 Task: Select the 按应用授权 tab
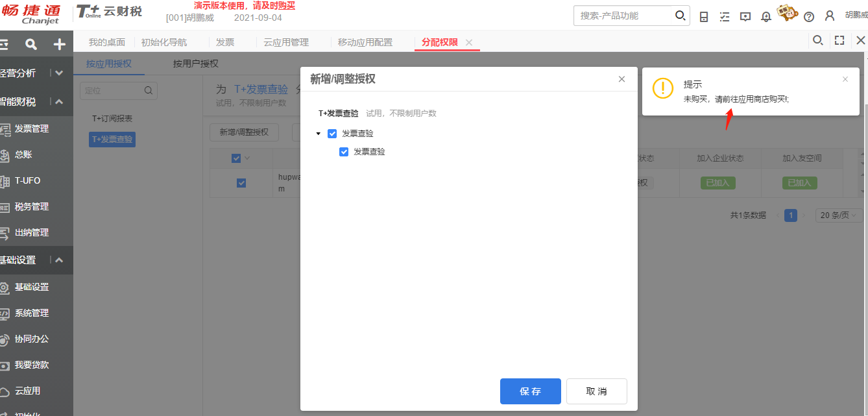pos(109,64)
